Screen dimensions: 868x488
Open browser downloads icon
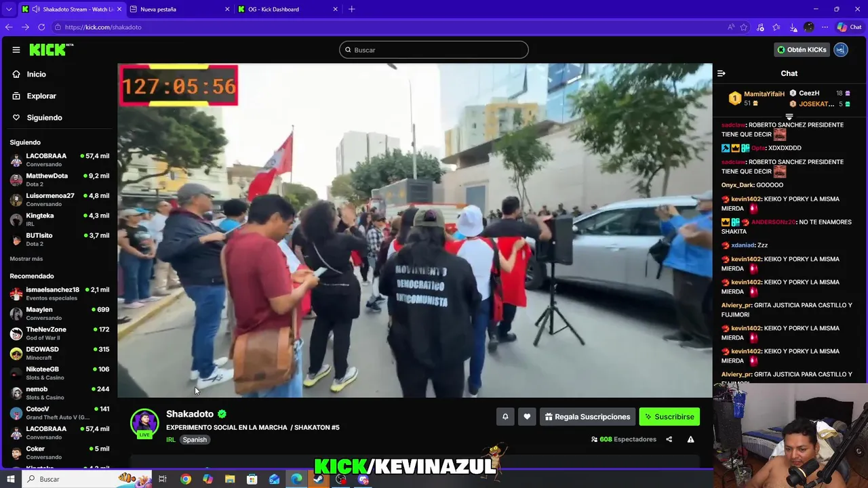pos(793,27)
